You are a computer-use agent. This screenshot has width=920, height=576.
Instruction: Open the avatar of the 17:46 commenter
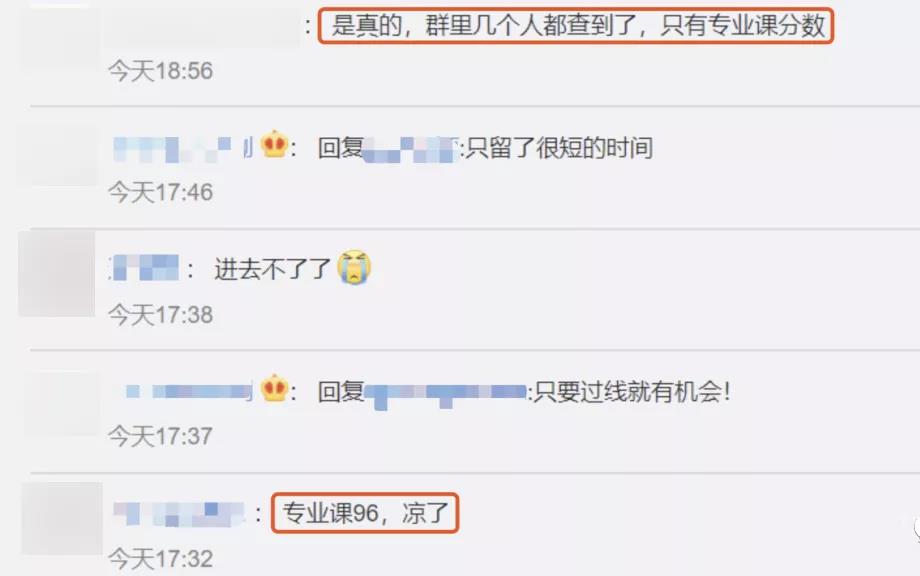pos(59,155)
